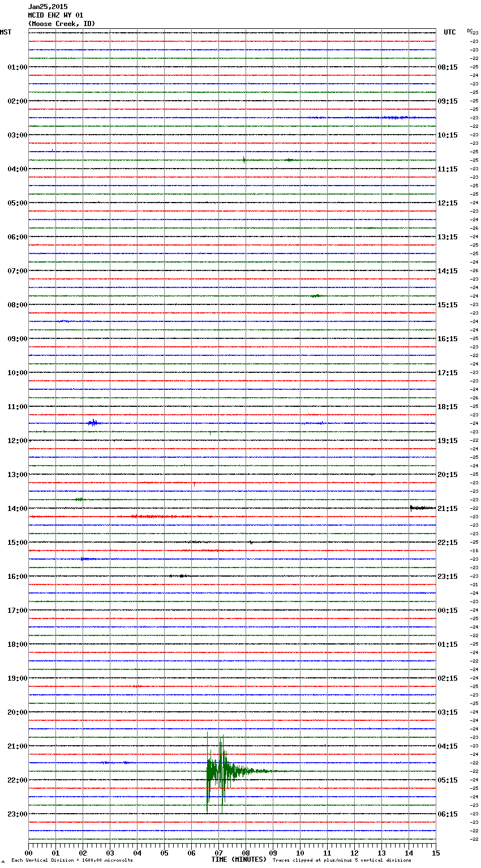Image resolution: width=481 pixels, height=868 pixels.
Task: Click the TIME (MINUTES) axis title
Action: tap(239, 860)
